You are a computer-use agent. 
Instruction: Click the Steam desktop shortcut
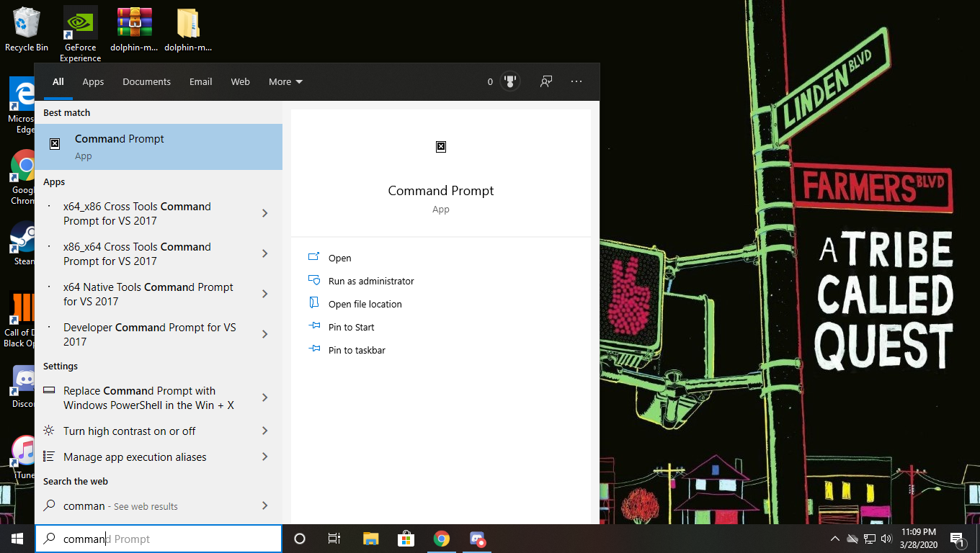point(22,243)
